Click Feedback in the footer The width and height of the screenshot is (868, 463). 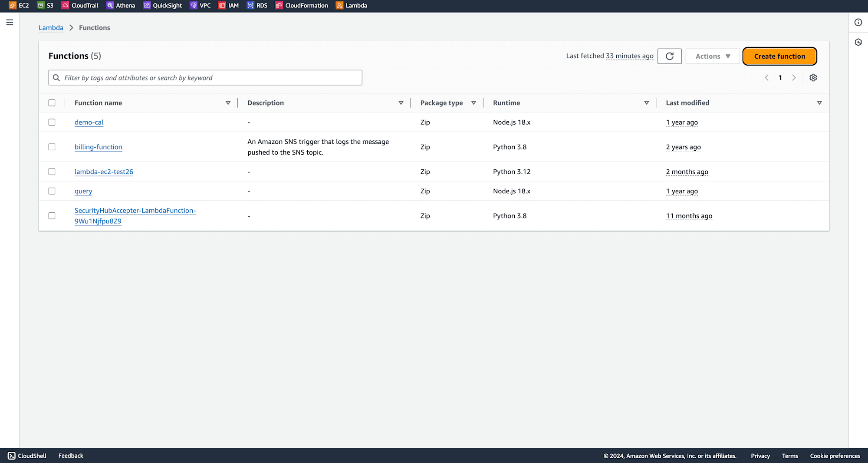[x=71, y=456]
